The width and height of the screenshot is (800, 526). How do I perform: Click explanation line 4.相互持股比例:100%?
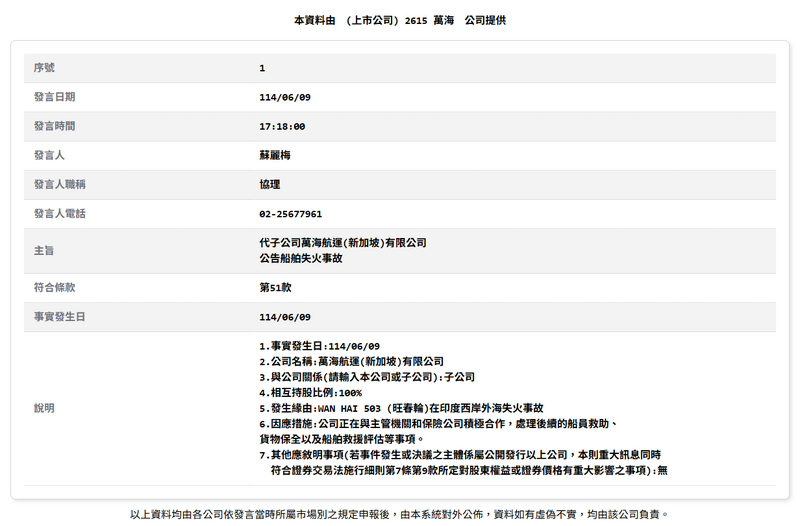311,393
